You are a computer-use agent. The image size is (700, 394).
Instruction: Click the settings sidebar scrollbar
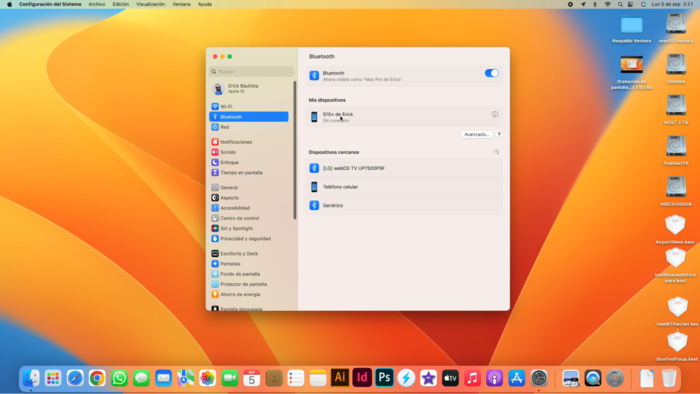click(x=295, y=150)
